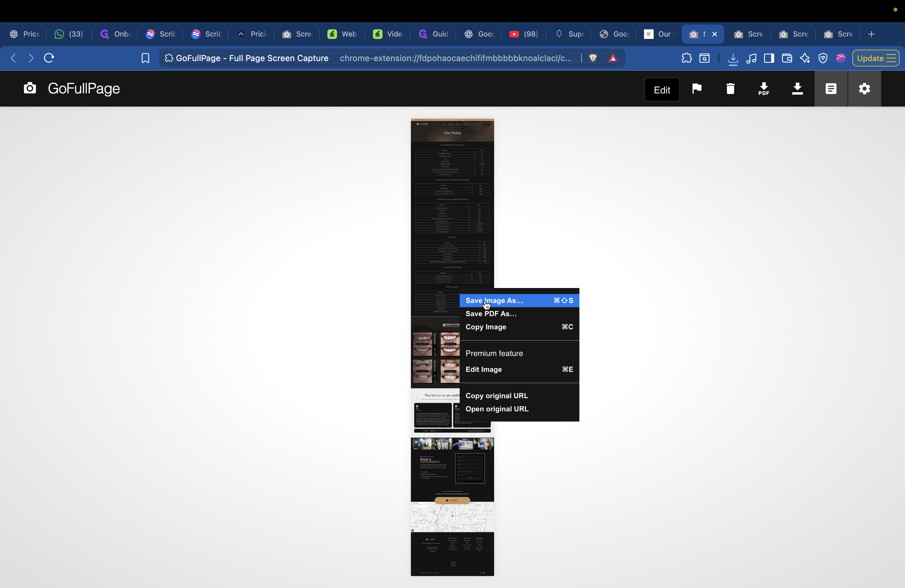Toggle the browser sidebar panel
The width and height of the screenshot is (905, 588).
(x=769, y=58)
